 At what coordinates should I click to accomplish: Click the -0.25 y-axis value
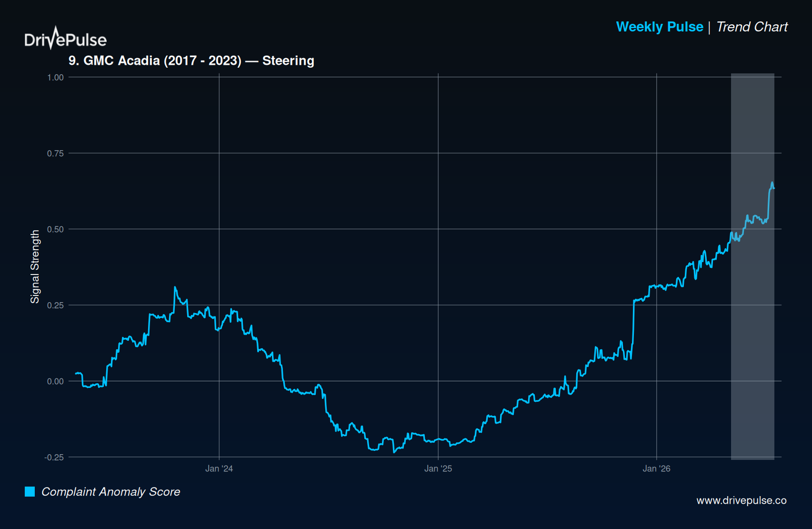(54, 457)
